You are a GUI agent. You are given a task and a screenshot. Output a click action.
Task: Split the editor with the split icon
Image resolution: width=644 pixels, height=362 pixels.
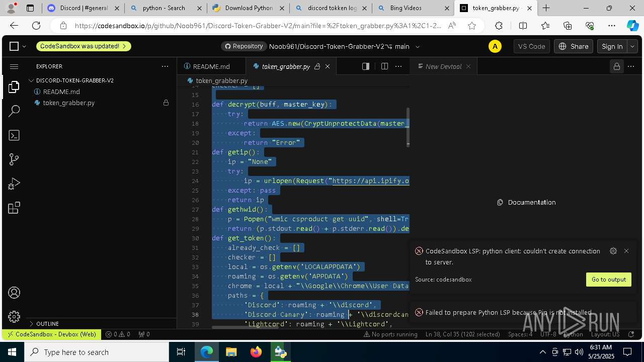(384, 66)
